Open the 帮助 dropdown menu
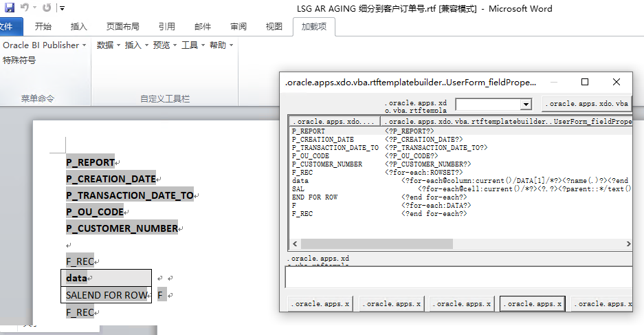The width and height of the screenshot is (644, 335). (221, 45)
